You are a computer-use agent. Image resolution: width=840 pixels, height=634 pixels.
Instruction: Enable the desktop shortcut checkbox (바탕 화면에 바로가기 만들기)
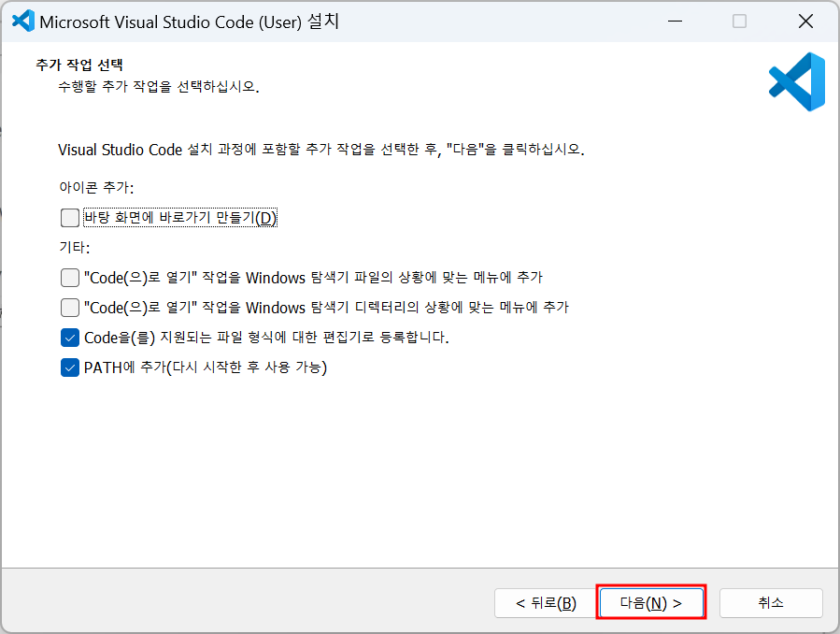[70, 218]
